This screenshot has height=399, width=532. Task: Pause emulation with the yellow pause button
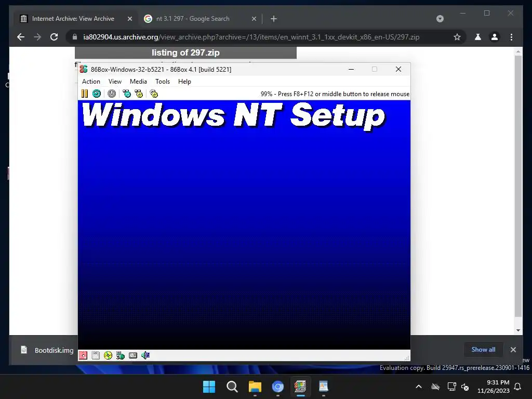click(85, 94)
